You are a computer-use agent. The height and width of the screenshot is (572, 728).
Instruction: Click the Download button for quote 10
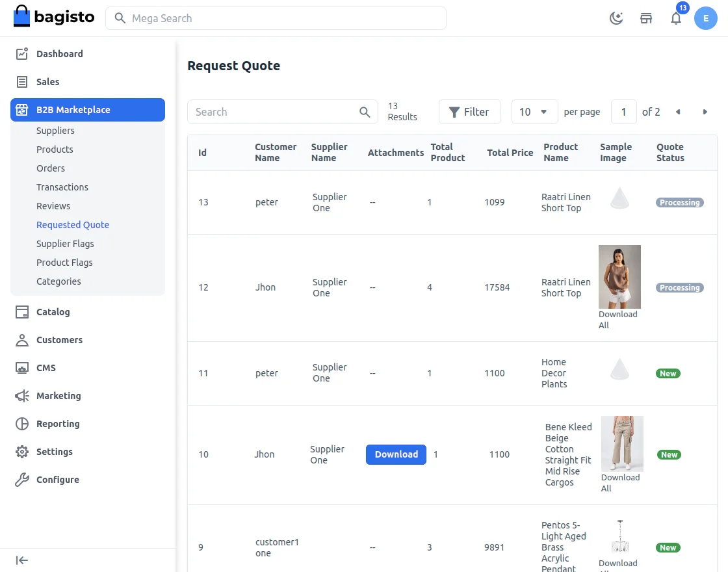click(x=396, y=454)
